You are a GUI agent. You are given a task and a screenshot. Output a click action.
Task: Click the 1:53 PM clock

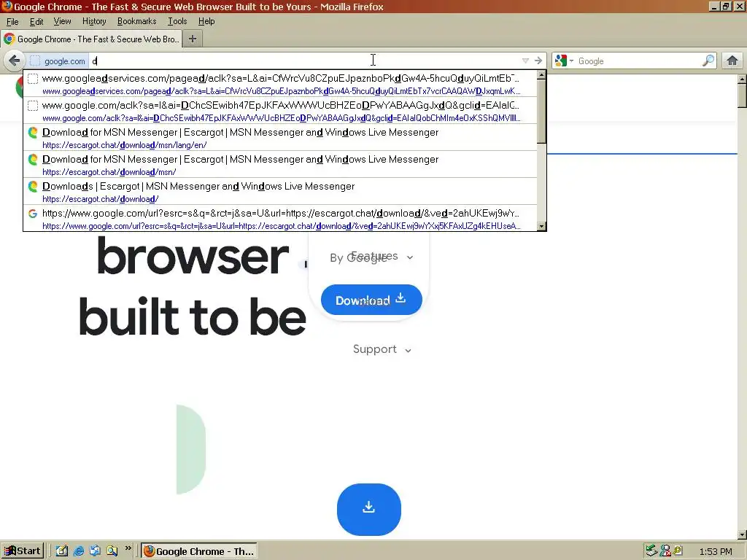tap(715, 551)
